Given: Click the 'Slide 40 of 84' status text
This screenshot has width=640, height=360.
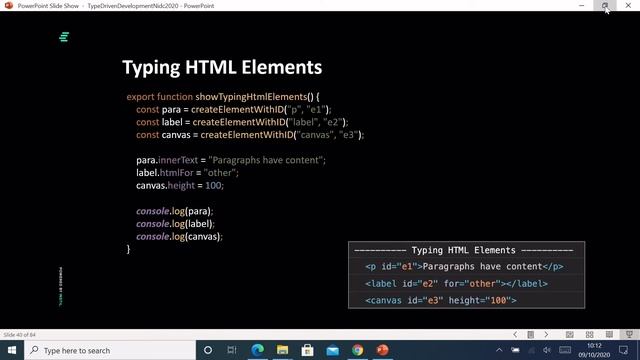Looking at the screenshot, I should pyautogui.click(x=19, y=335).
